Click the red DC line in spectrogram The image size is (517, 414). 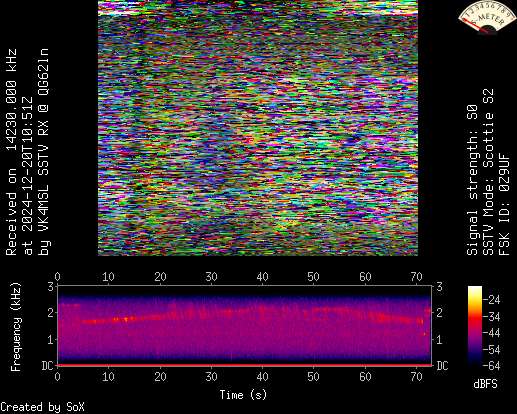[245, 365]
